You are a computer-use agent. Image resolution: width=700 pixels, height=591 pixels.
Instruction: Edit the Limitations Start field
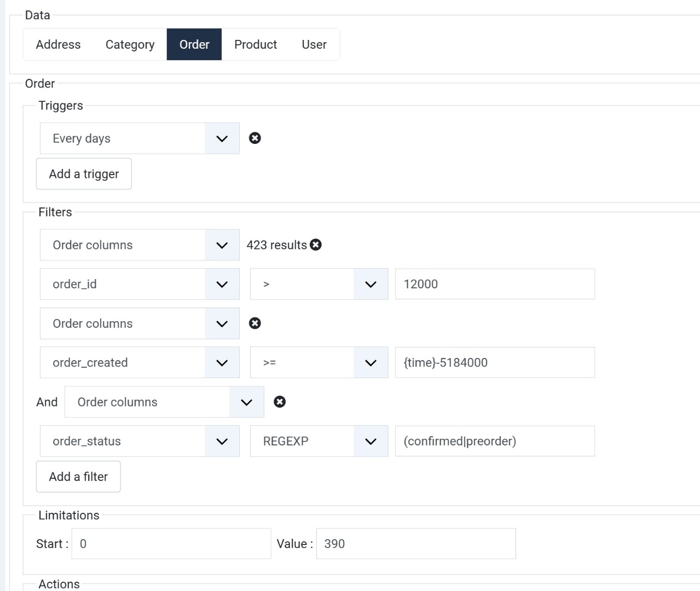(171, 543)
